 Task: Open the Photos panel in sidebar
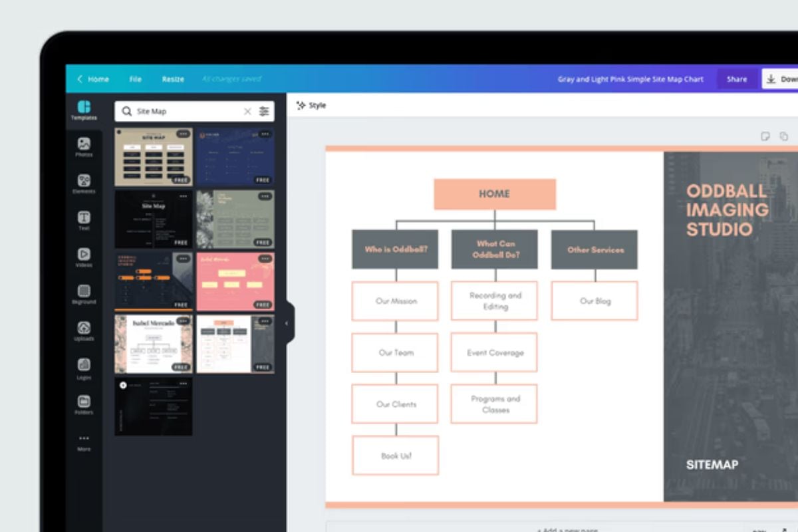[x=84, y=147]
